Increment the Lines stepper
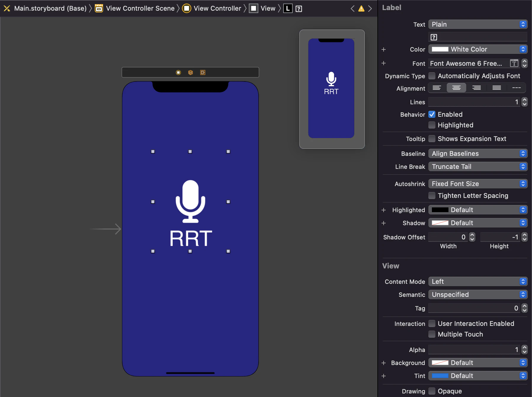The height and width of the screenshot is (397, 532). pos(525,100)
